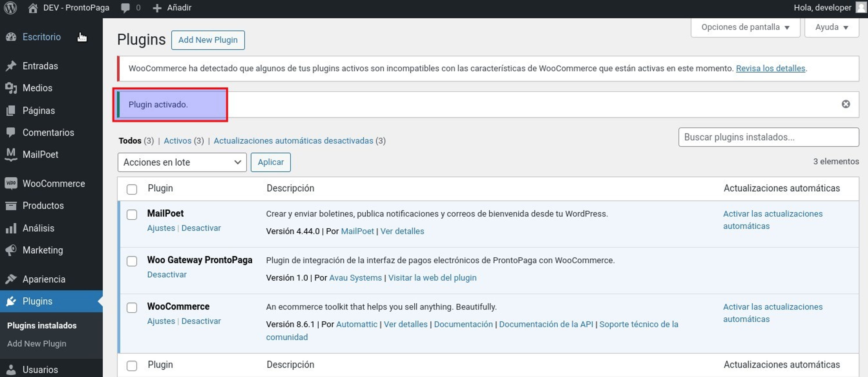Toggle the select-all checkbox in table header

pyautogui.click(x=132, y=189)
